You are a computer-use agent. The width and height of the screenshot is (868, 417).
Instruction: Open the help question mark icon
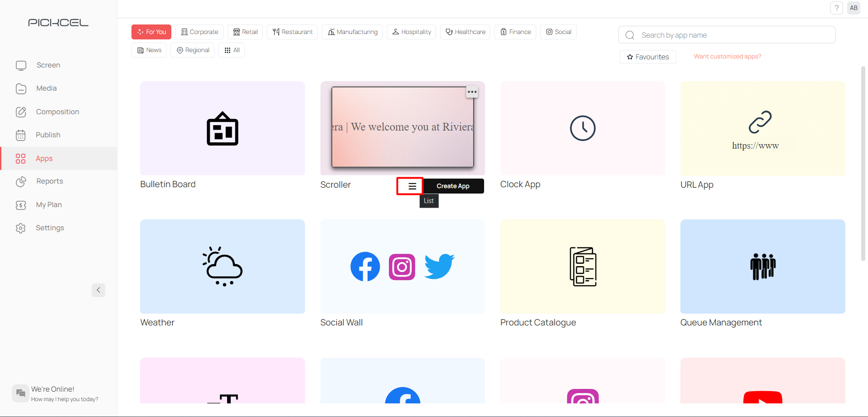pos(837,8)
